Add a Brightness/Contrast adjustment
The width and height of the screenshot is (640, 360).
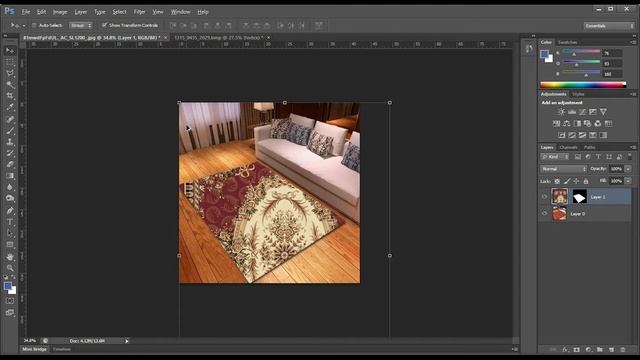[x=561, y=112]
